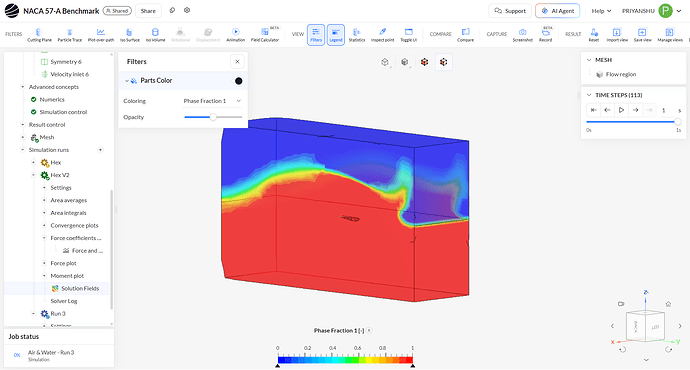Screen dimensions: 690x370
Task: Toggle the Filters panel view
Action: pos(316,35)
